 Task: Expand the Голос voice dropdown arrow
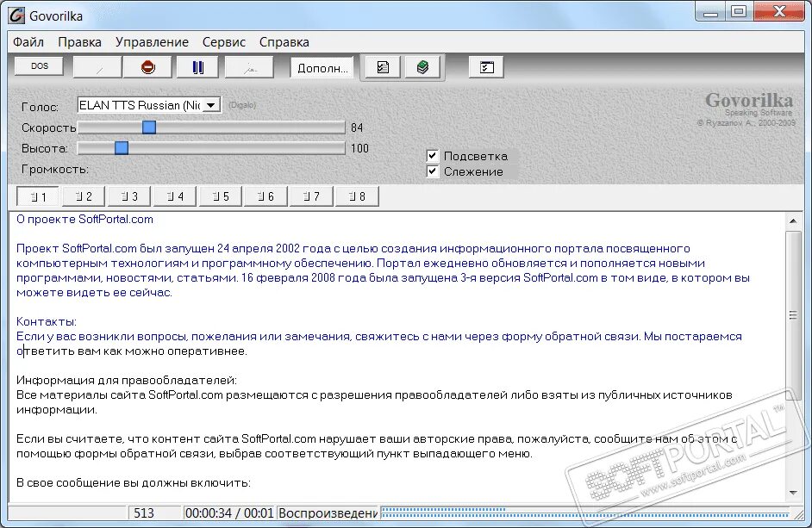pos(211,105)
